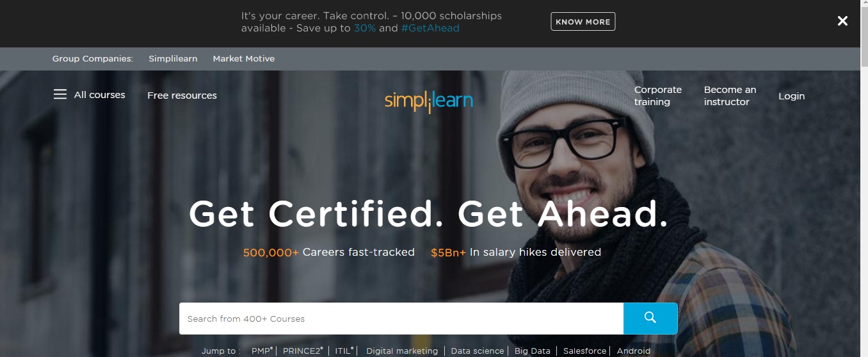The width and height of the screenshot is (868, 357).
Task: Open the Market Motive group link
Action: 244,58
